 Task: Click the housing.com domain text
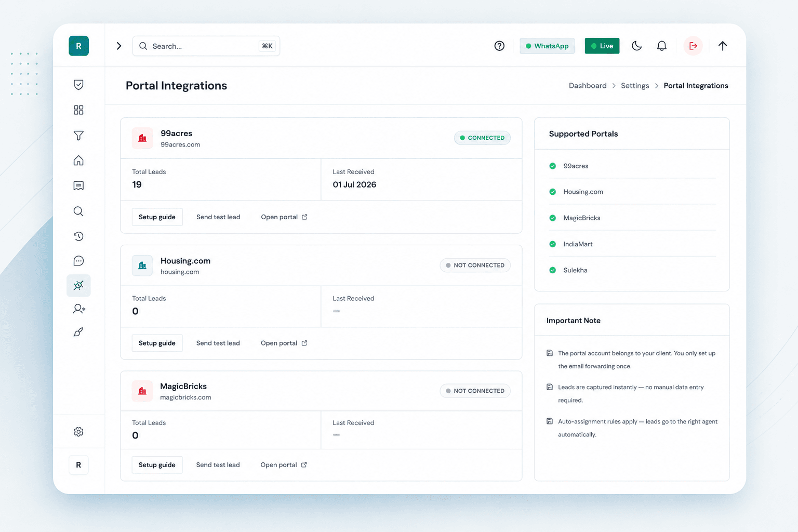[x=180, y=272]
